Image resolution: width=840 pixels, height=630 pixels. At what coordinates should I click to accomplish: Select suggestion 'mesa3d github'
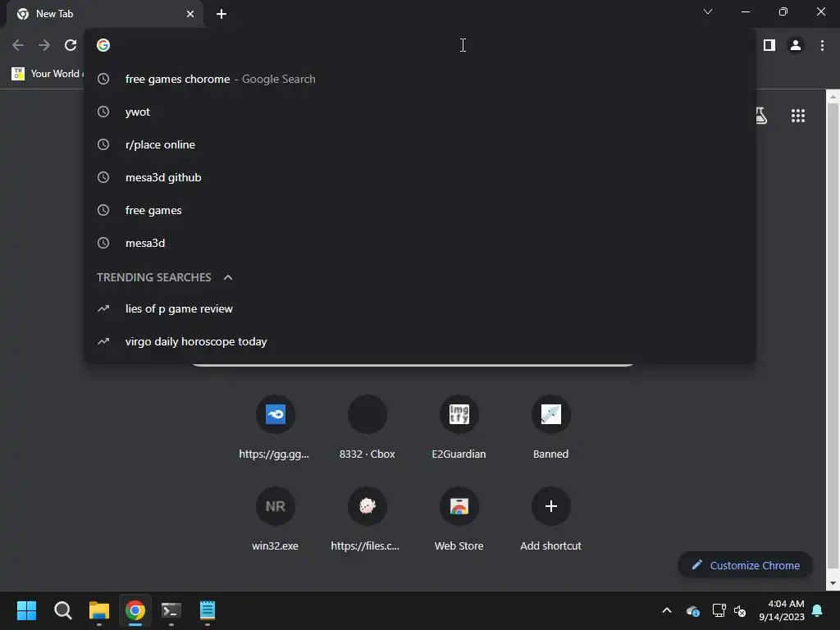[420, 177]
